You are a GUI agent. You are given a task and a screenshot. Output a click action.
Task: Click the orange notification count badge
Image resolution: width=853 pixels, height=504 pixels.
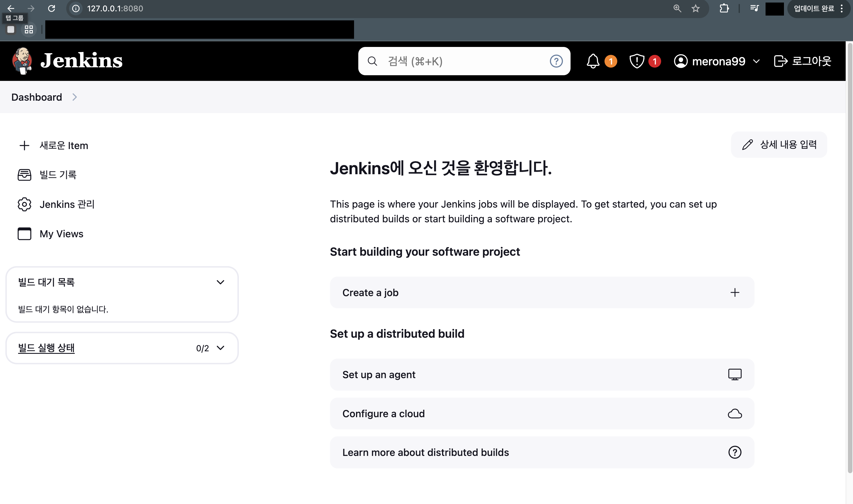click(611, 61)
